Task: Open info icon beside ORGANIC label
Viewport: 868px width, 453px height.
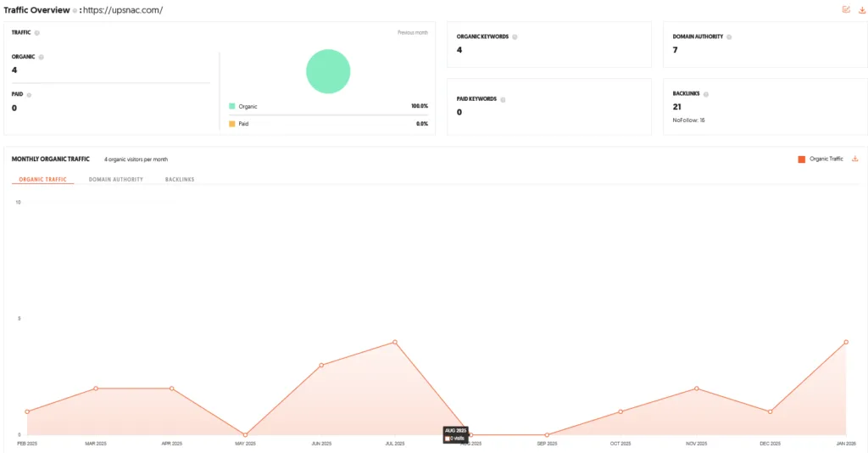Action: pos(41,57)
